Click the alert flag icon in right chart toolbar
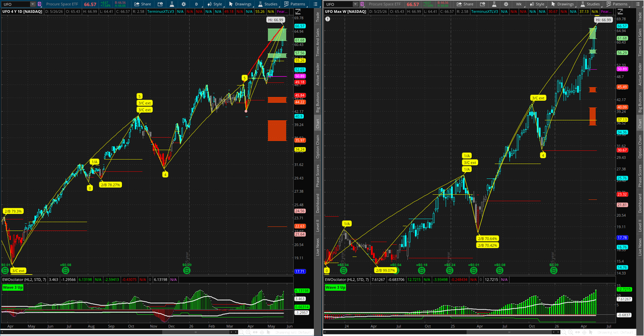This screenshot has height=336, width=644. click(x=482, y=4)
